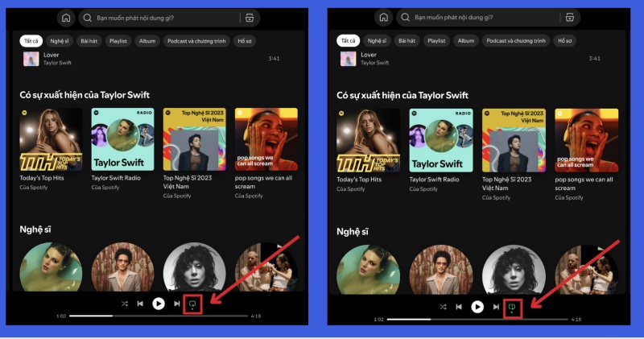The height and width of the screenshot is (339, 644).
Task: Click Home icon in left Spotify panel
Action: click(x=66, y=18)
